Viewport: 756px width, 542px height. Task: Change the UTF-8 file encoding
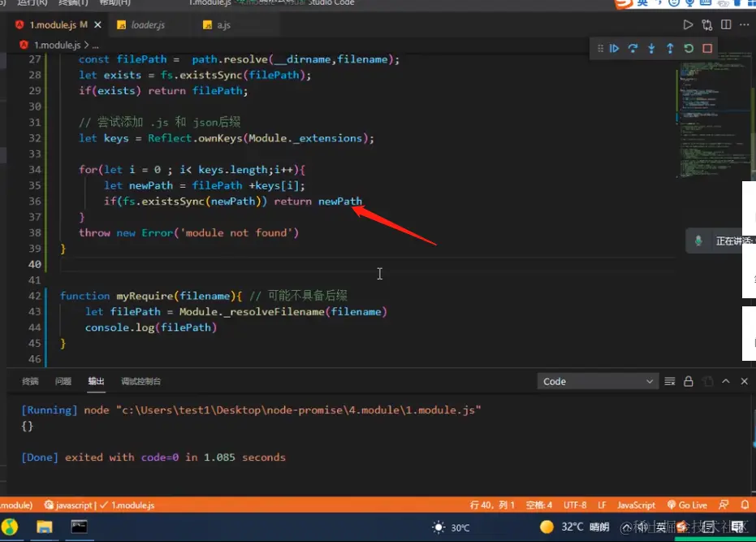tap(575, 505)
